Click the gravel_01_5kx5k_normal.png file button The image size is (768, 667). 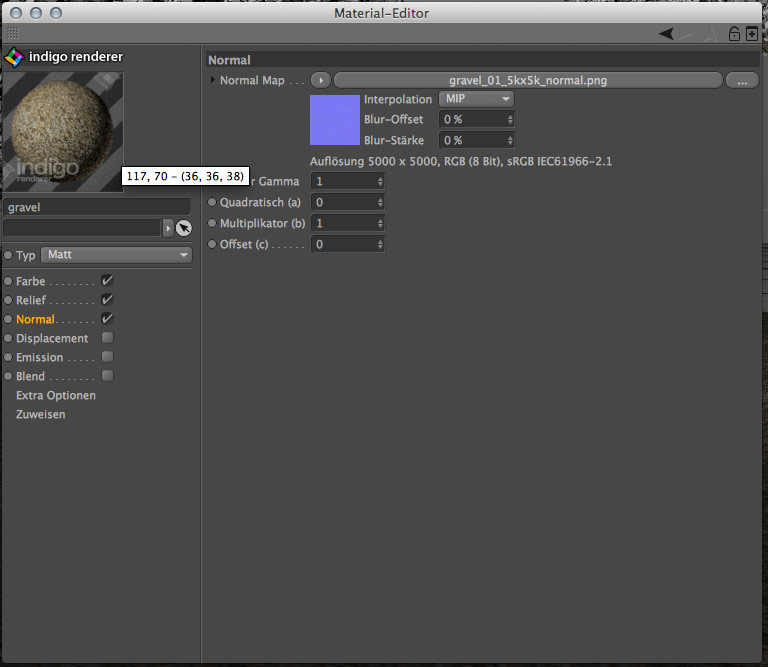point(527,80)
